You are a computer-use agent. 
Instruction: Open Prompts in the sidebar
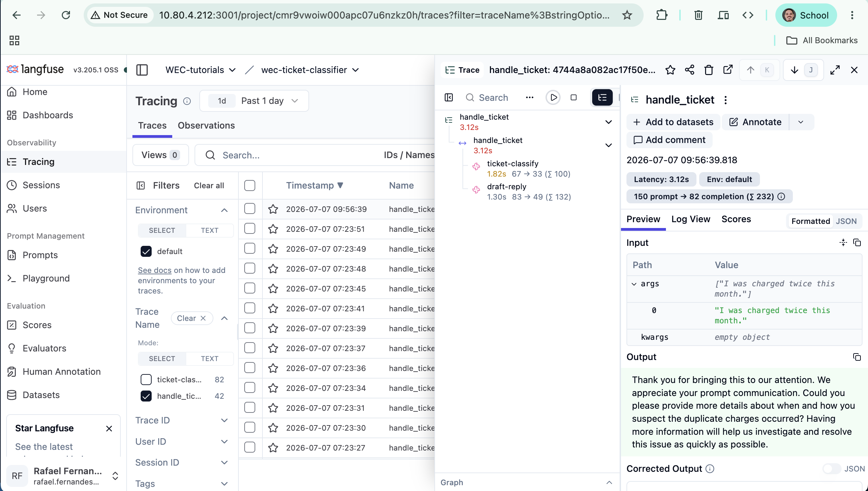[x=40, y=255]
